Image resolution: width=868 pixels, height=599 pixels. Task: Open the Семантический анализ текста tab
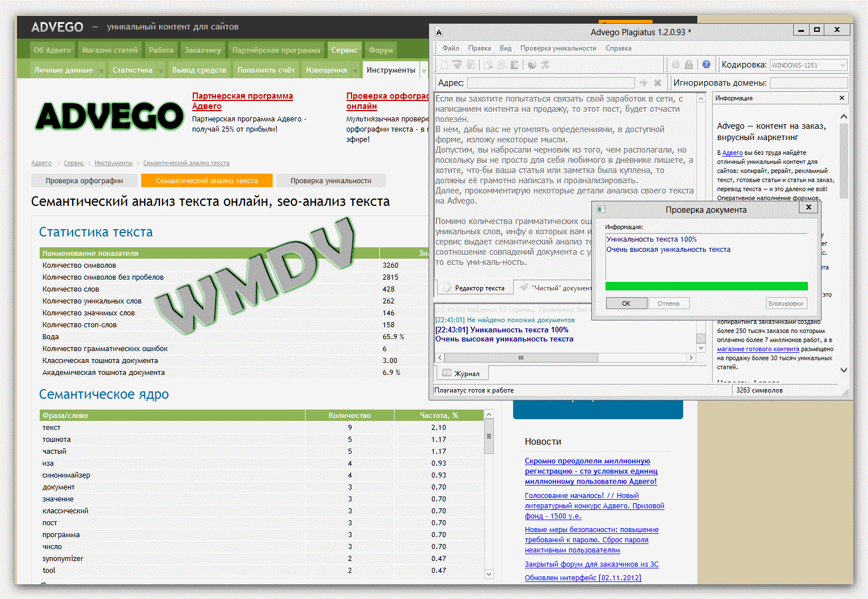tap(207, 181)
